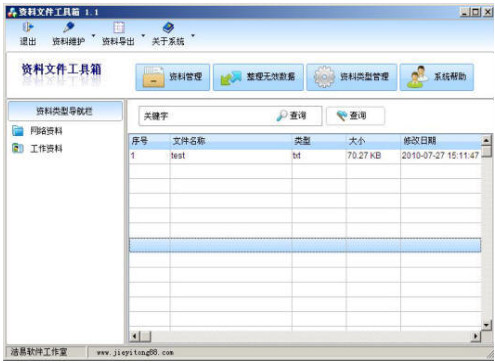Click the horizontal scrollbar thumb
Image resolution: width=495 pixels, height=363 pixels.
145,336
